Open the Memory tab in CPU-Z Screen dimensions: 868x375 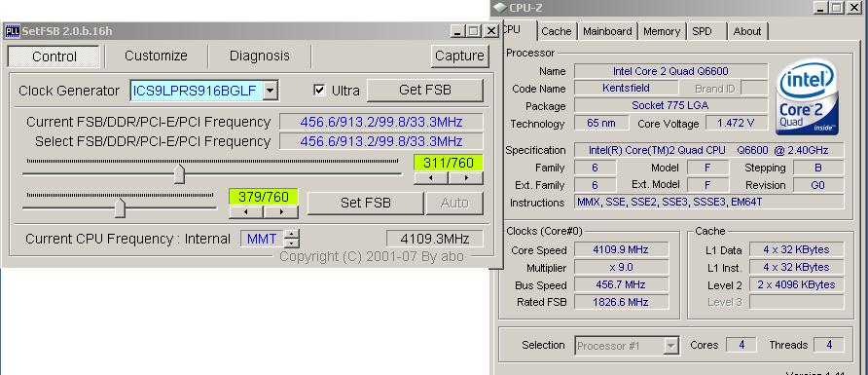[x=662, y=31]
